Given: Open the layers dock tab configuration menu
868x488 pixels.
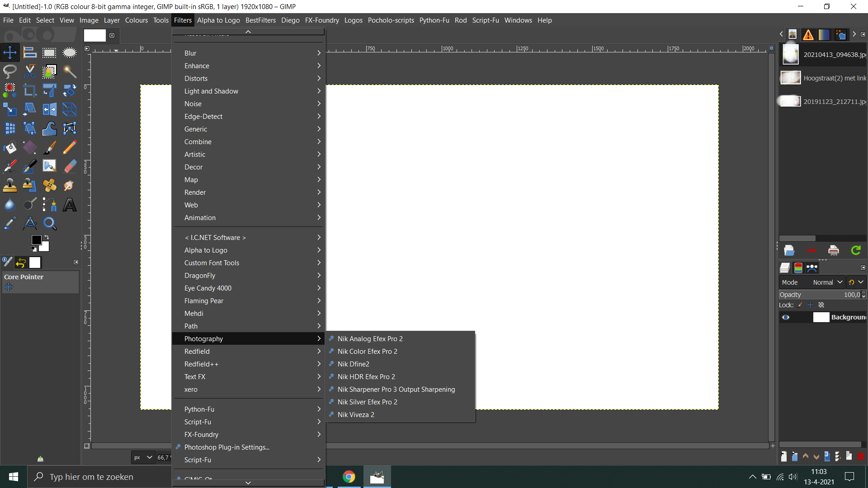Looking at the screenshot, I should 863,267.
